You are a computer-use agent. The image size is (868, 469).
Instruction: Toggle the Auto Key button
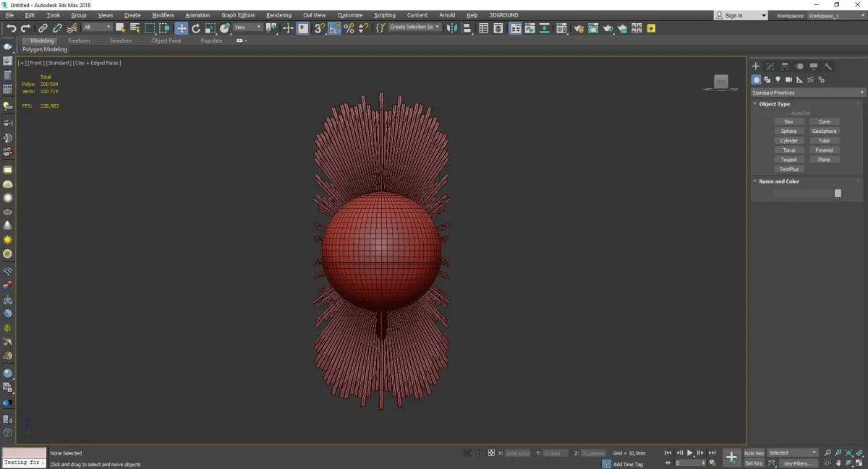click(x=754, y=453)
